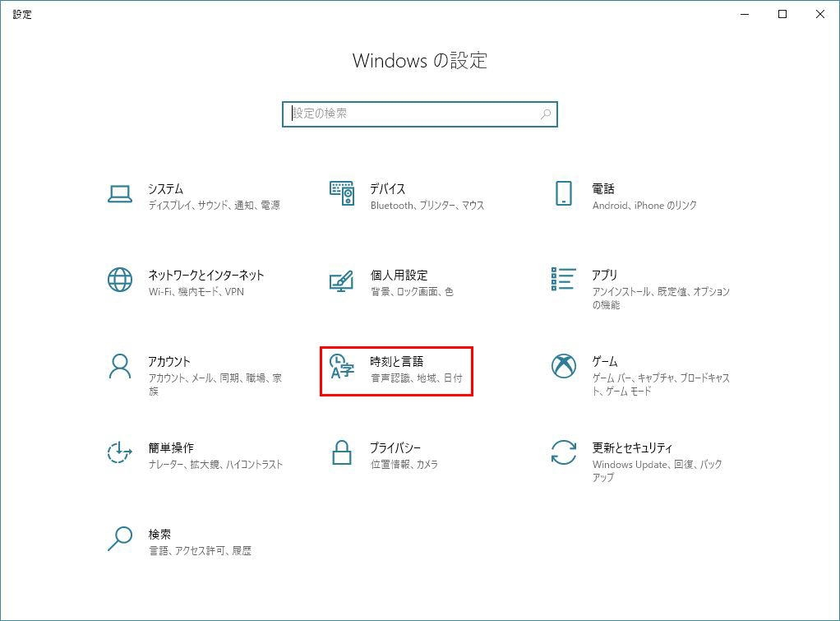Maximize the 設定 window
The image size is (840, 621).
782,15
